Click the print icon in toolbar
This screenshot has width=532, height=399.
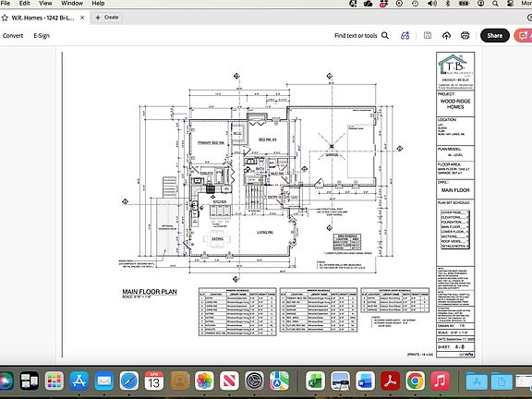click(x=465, y=35)
